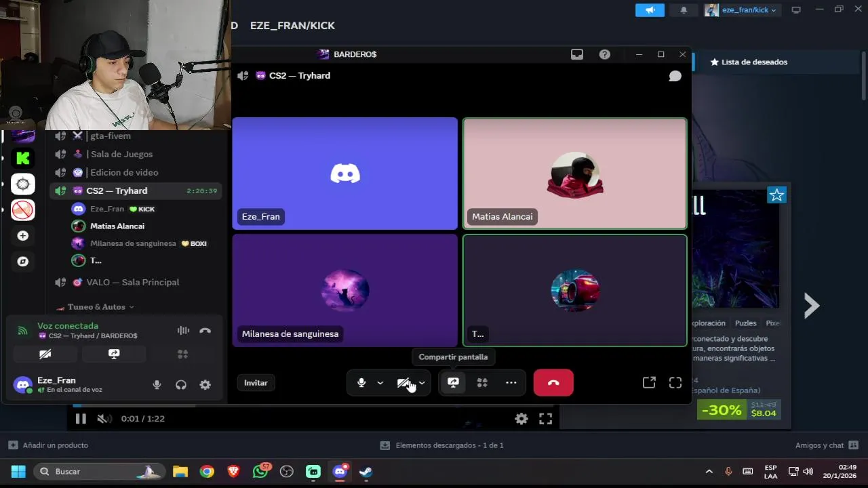The height and width of the screenshot is (488, 868).
Task: Unmute the Steam trailer volume icon
Action: point(104,419)
